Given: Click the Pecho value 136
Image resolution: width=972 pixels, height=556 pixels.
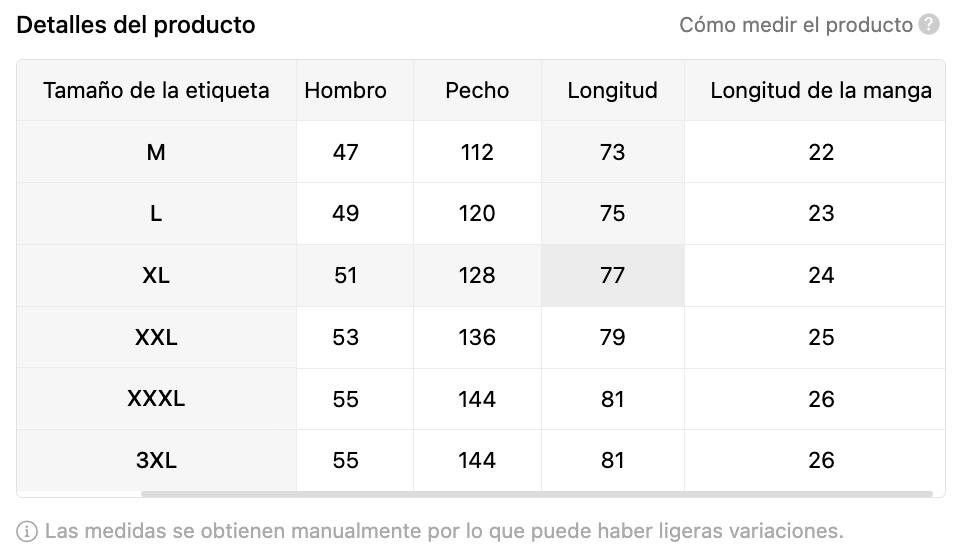Looking at the screenshot, I should coord(477,337).
